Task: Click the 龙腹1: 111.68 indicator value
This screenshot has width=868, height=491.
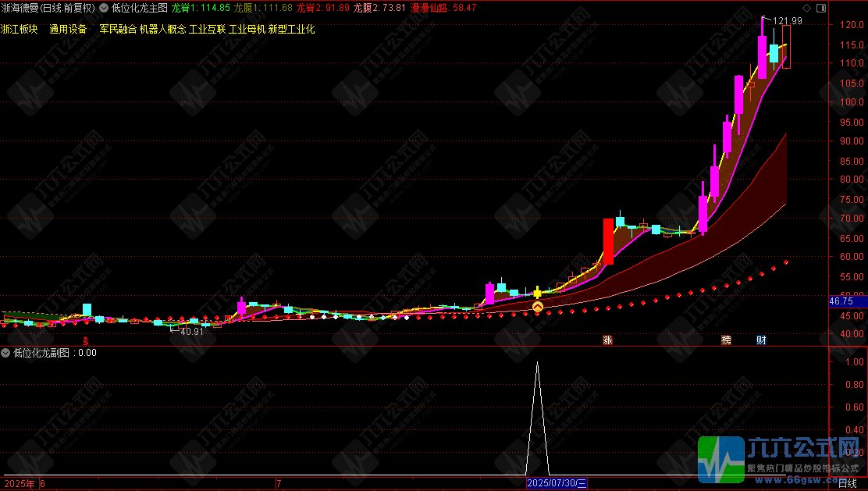Action: (264, 8)
